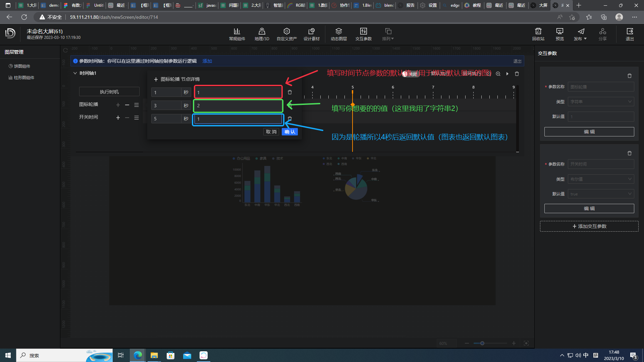Open 类型 dropdown showing 布尔值

(601, 179)
